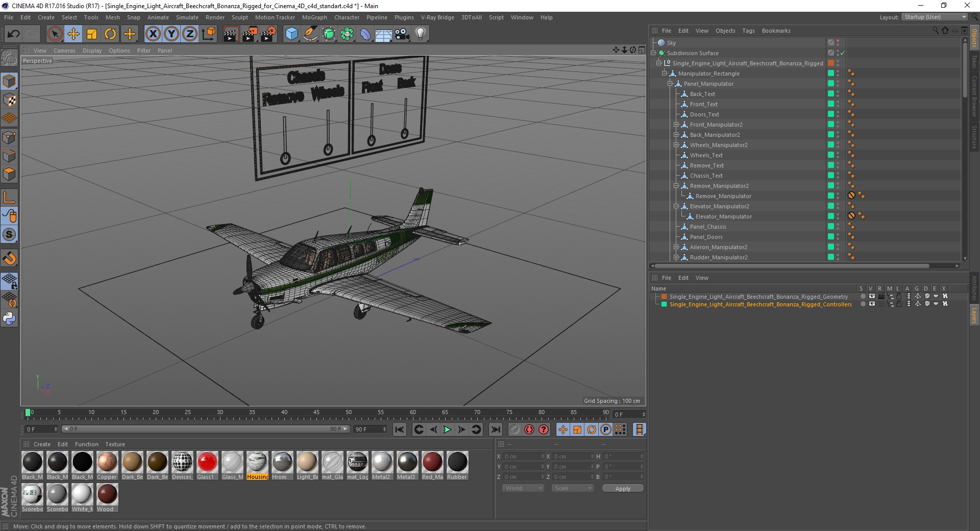Viewport: 980px width, 531px height.
Task: Select Elevator_Manipulator tree item
Action: pos(723,216)
